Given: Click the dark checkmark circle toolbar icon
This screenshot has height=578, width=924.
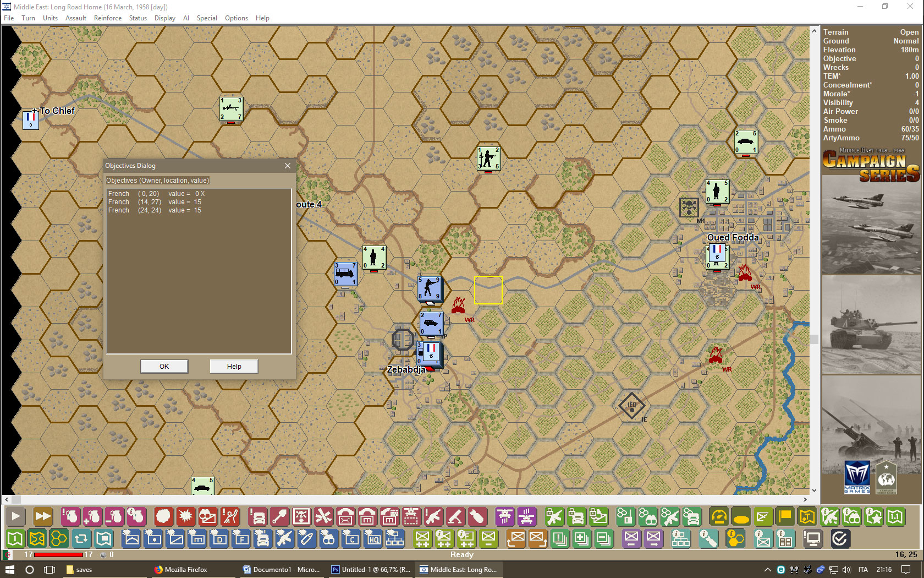Looking at the screenshot, I should click(x=840, y=538).
